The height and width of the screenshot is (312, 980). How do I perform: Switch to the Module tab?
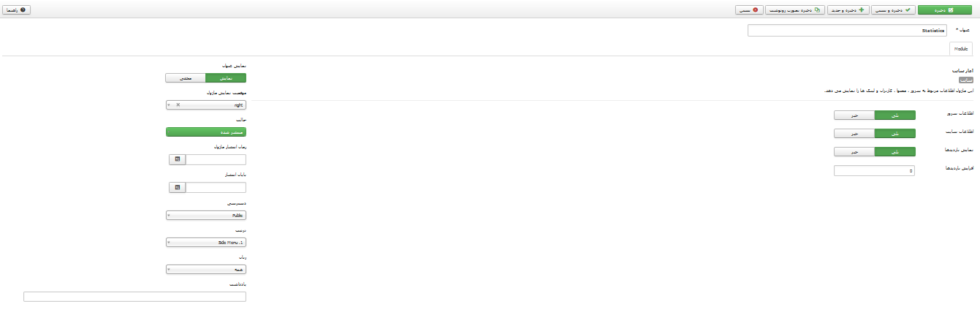click(960, 48)
